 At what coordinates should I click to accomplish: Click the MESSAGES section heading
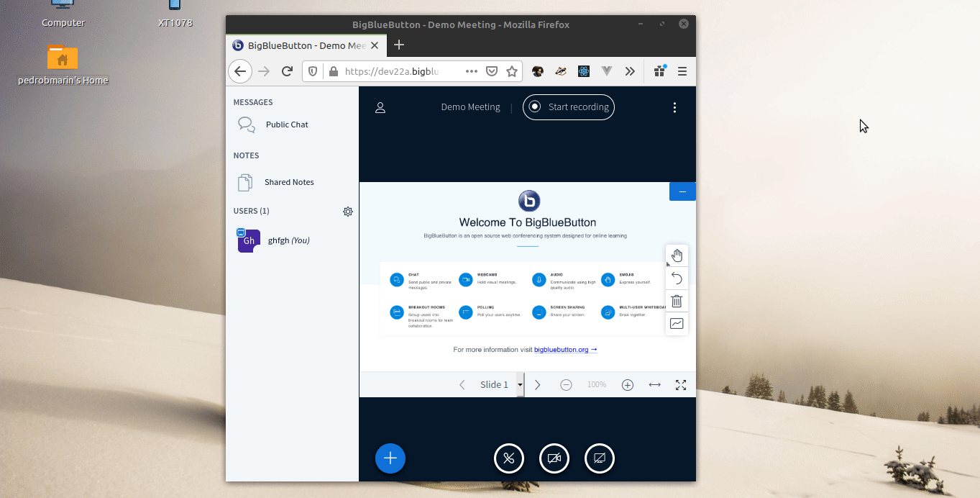(x=253, y=102)
